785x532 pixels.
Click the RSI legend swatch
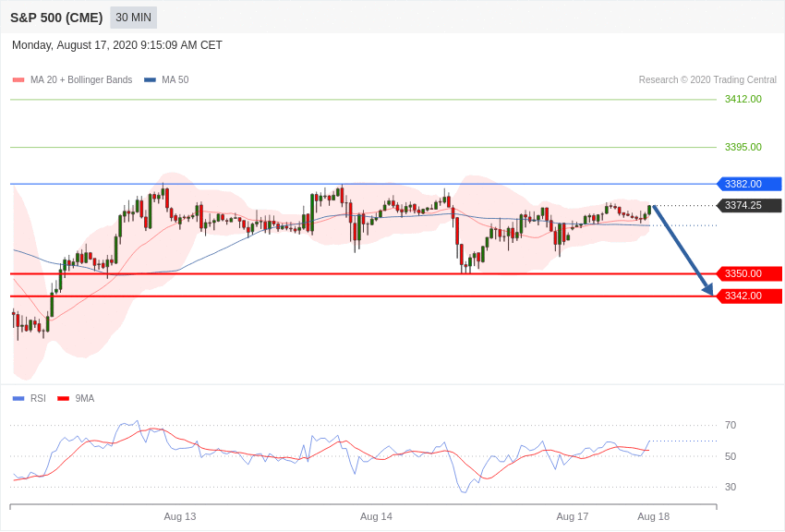[18, 399]
